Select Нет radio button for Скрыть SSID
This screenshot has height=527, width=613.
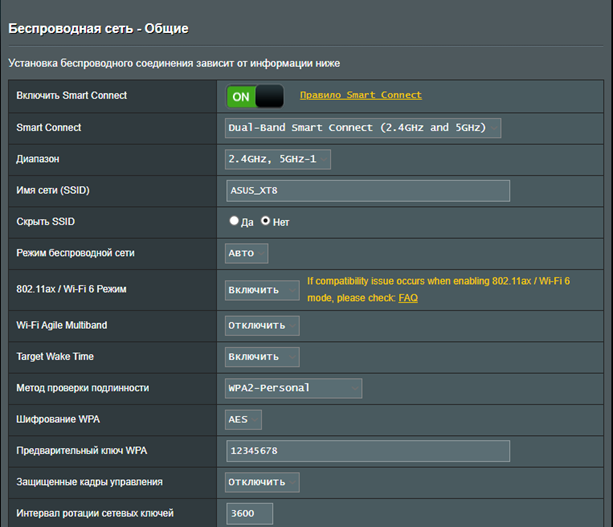click(x=266, y=221)
